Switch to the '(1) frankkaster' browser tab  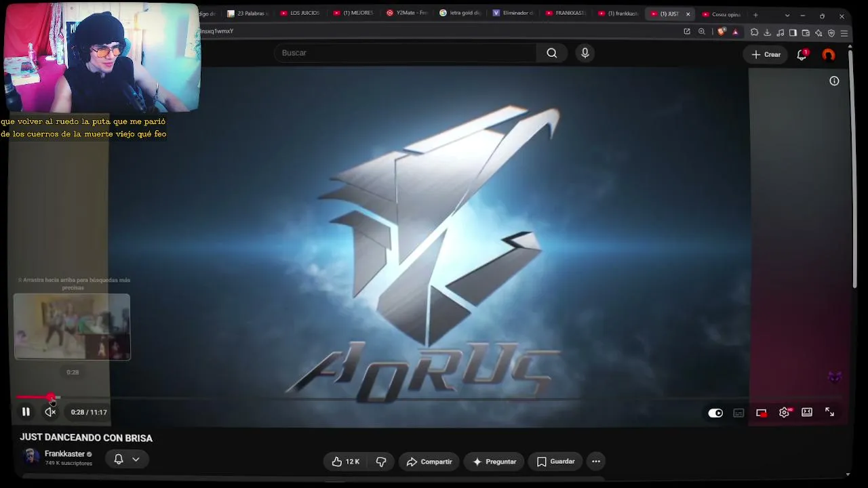618,14
